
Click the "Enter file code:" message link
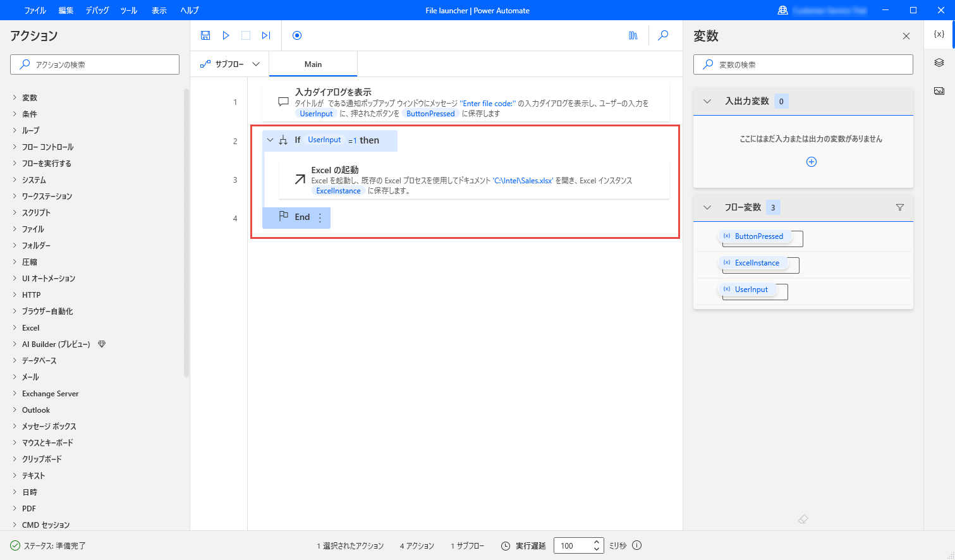pos(488,104)
